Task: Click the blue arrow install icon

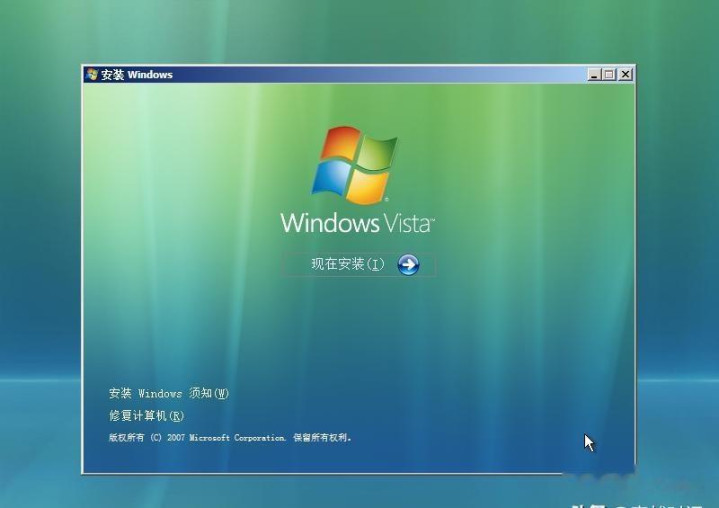Action: click(408, 265)
